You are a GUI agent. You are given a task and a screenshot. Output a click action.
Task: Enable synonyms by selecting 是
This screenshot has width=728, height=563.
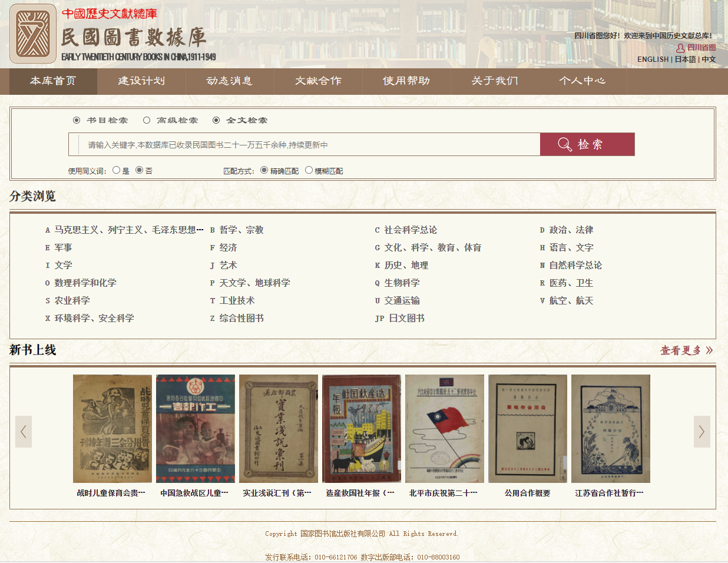pyautogui.click(x=116, y=170)
